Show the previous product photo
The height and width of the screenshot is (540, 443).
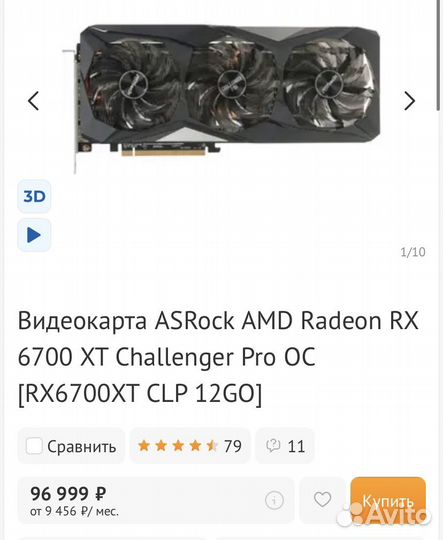(33, 101)
